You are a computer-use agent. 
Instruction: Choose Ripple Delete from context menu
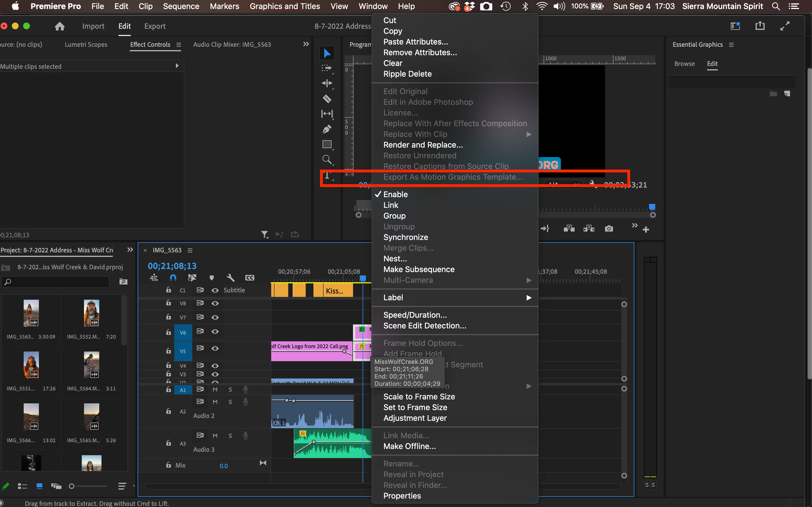[407, 74]
